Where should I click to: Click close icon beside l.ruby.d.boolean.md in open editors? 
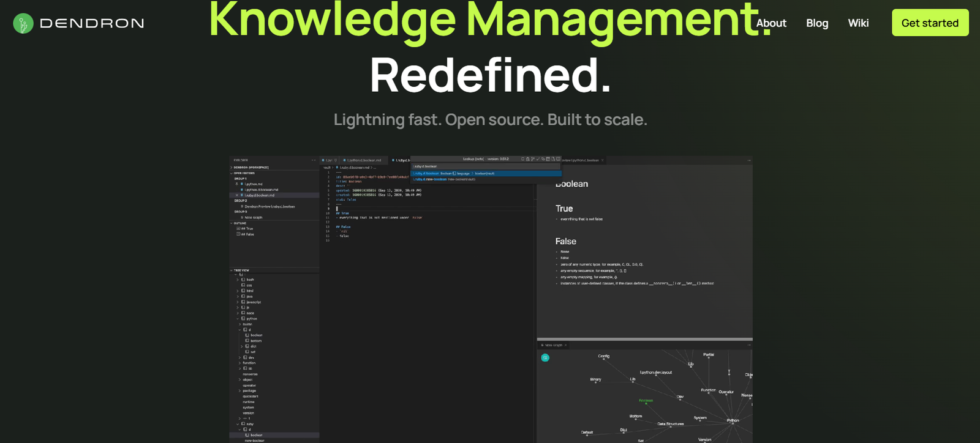click(x=237, y=195)
